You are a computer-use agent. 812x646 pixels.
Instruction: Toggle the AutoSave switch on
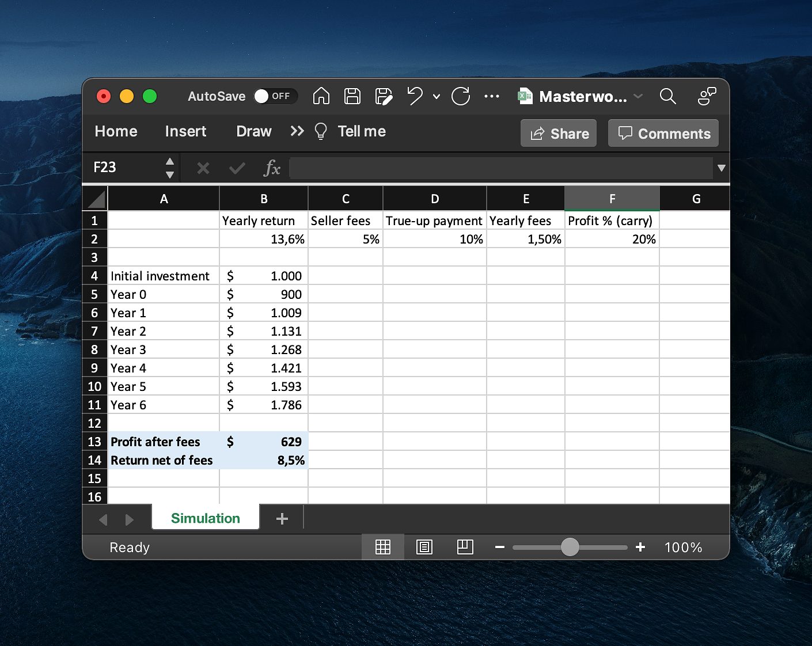(275, 96)
